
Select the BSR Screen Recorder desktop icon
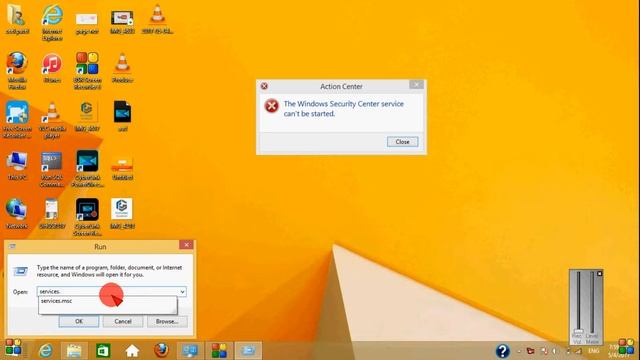[87, 70]
